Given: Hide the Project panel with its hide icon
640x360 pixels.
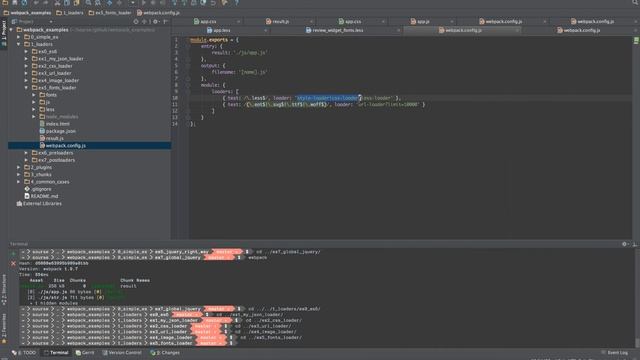Looking at the screenshot, I should pyautogui.click(x=165, y=22).
